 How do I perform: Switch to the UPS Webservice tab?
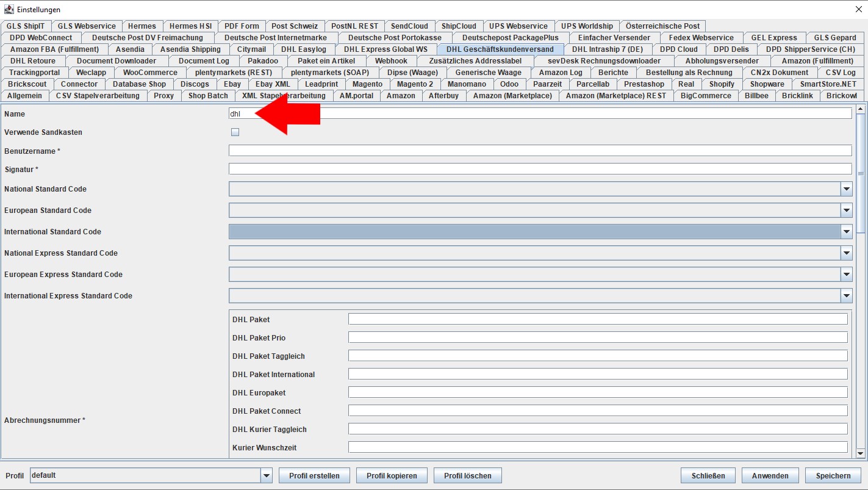click(518, 26)
